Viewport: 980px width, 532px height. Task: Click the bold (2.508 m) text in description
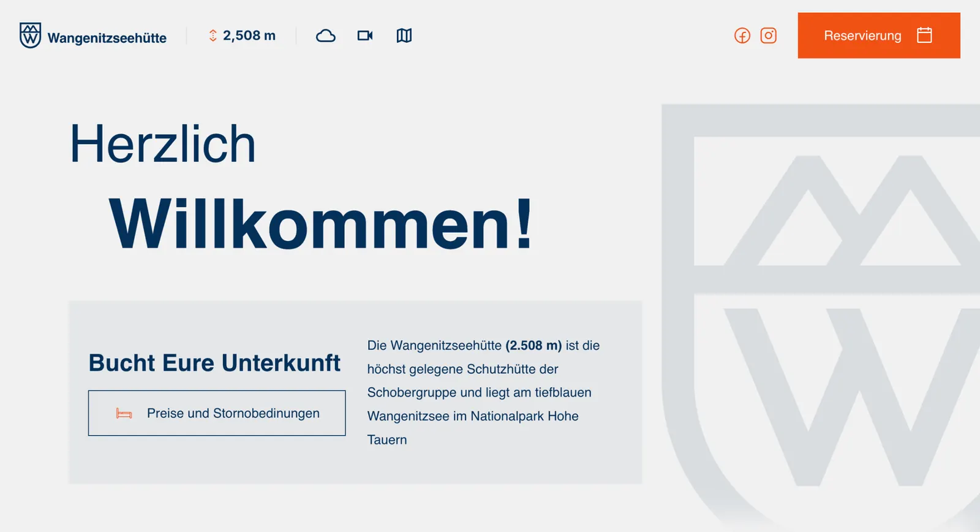pyautogui.click(x=533, y=346)
